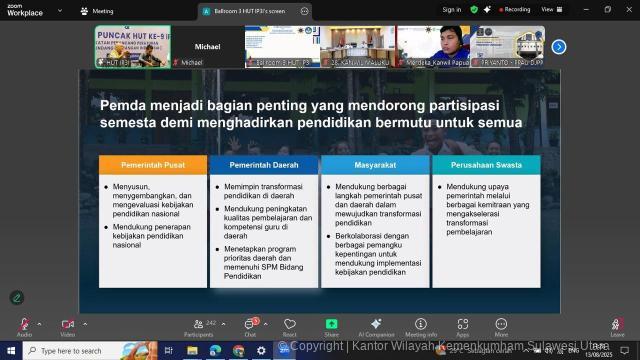Screen dimensions: 640x360
Task: Open the Chat icon with notification badge
Action: tap(250, 324)
